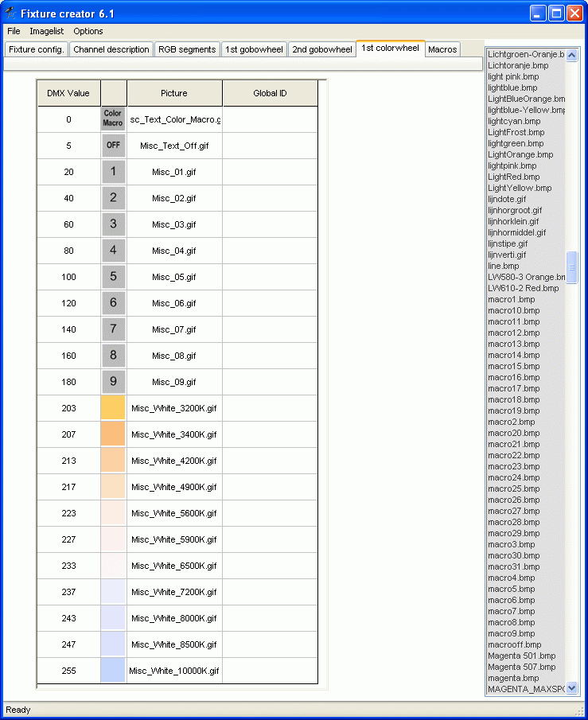The height and width of the screenshot is (720, 588).
Task: Open the 2nd gobowheel tab
Action: (321, 49)
